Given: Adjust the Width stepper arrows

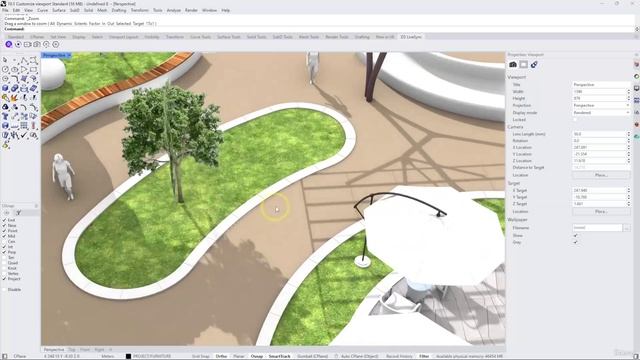Looking at the screenshot, I should [629, 91].
